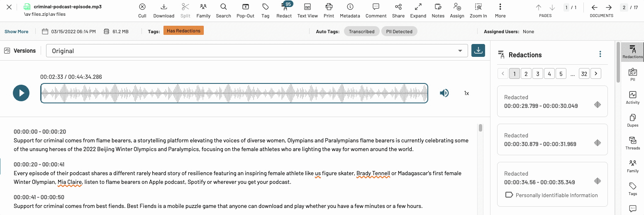Play the audio recording
Image resolution: width=644 pixels, height=215 pixels.
(x=21, y=93)
